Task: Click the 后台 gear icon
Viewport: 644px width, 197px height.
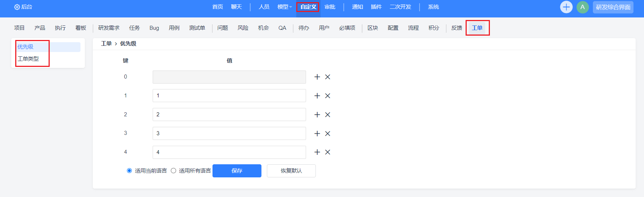Action: click(x=17, y=7)
